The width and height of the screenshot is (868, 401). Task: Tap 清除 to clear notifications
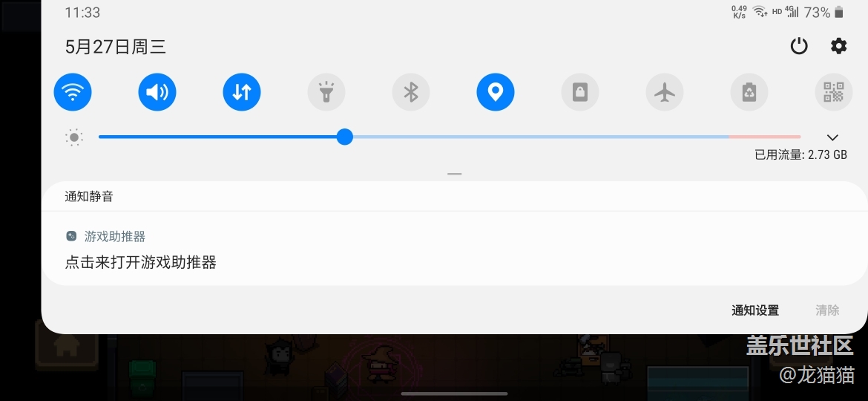[x=827, y=310]
